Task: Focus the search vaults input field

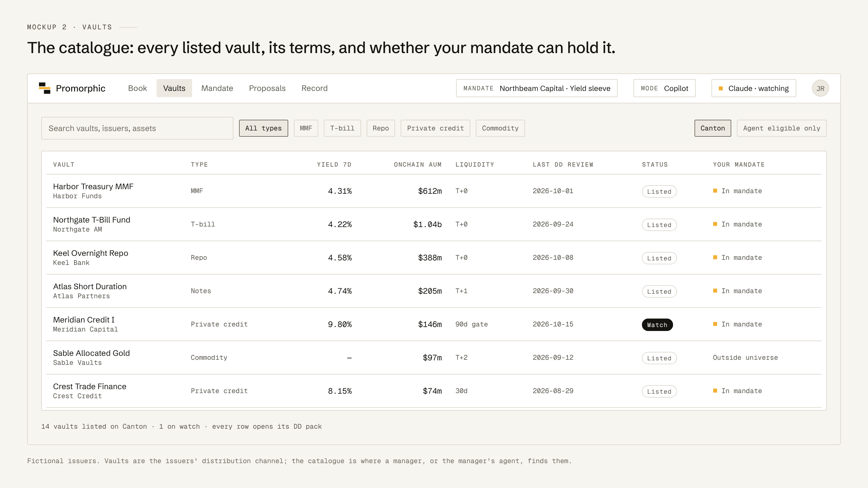Action: [x=137, y=128]
